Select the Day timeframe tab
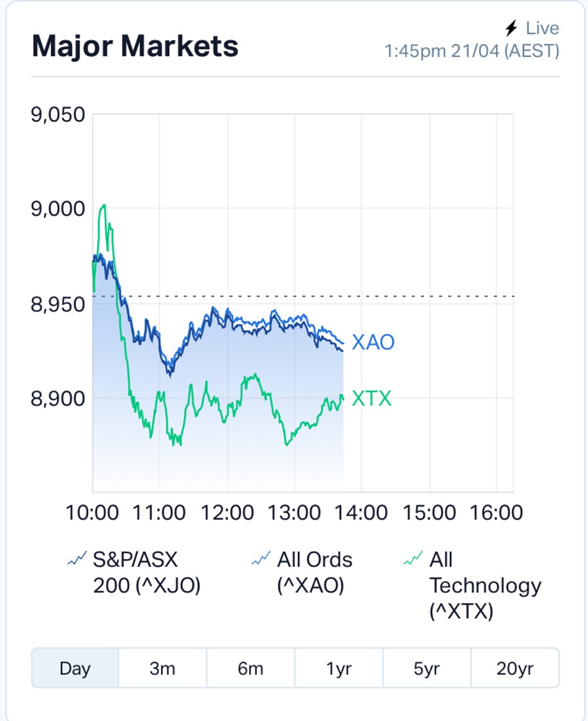Viewport: 588px width, 721px height. (75, 668)
